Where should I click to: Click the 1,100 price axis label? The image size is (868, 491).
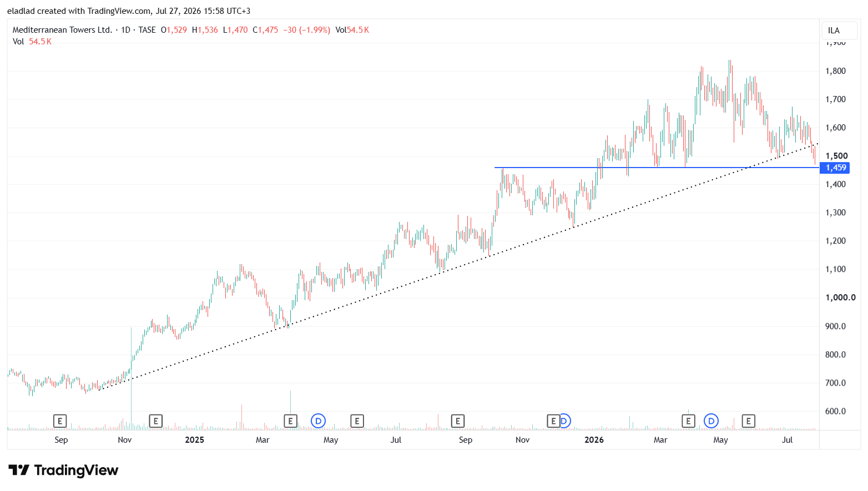tap(835, 269)
